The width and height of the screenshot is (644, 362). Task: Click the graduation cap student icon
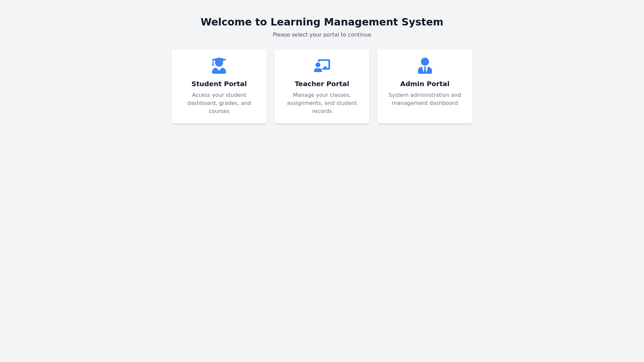(x=219, y=66)
